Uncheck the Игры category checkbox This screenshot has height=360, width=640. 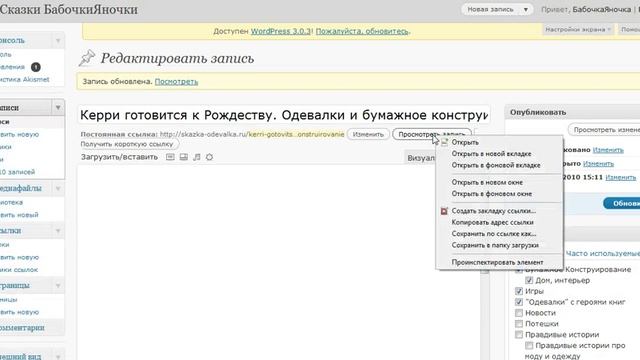pyautogui.click(x=519, y=291)
